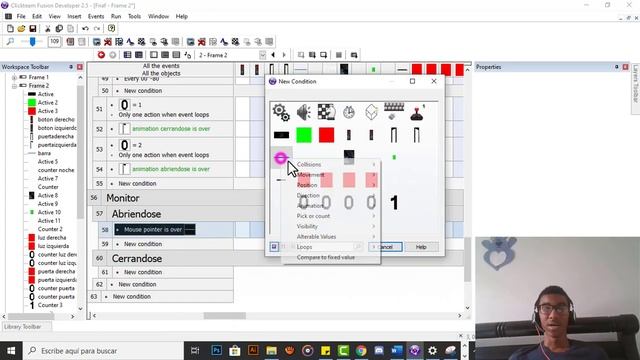
Task: Select the magenta ring object in dialog
Action: point(281,158)
